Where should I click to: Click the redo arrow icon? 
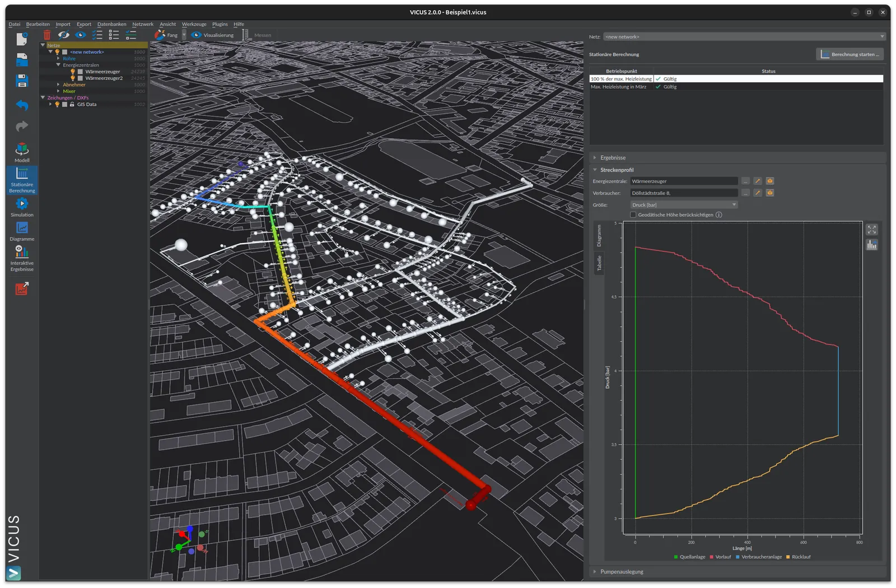pos(22,126)
